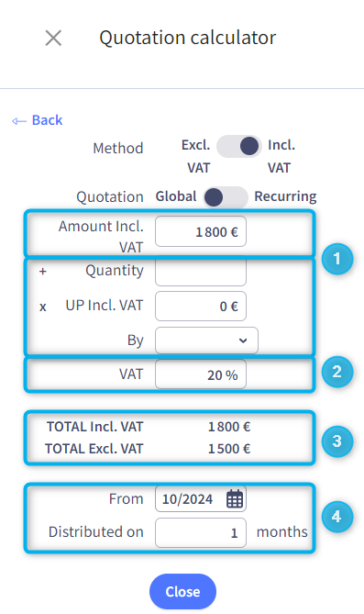Click the left arrow icon beside Back
This screenshot has width=364, height=614.
18,121
